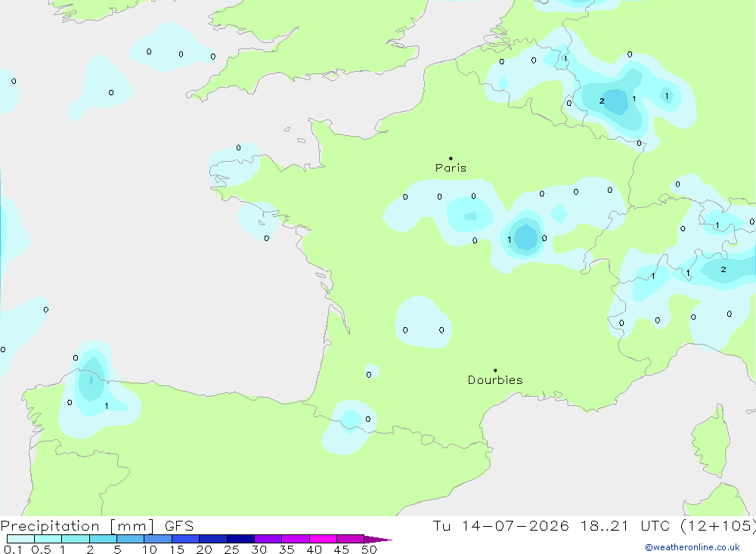756x554 pixels.
Task: Select the 0.1–0.5 mm legend color swatch
Action: click(x=20, y=539)
